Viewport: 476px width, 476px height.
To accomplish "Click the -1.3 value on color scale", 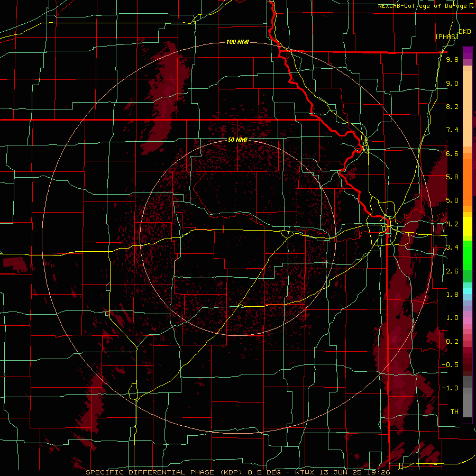I will tap(450, 388).
